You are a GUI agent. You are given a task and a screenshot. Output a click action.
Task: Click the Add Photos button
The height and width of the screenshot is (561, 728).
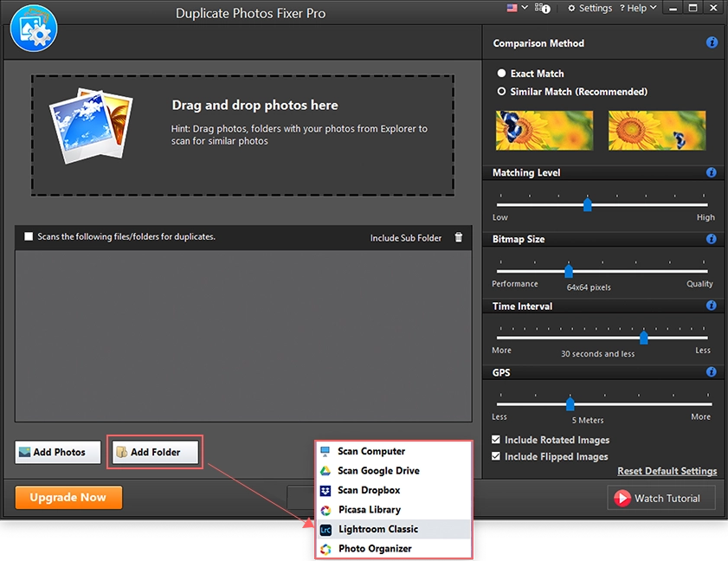pos(58,452)
